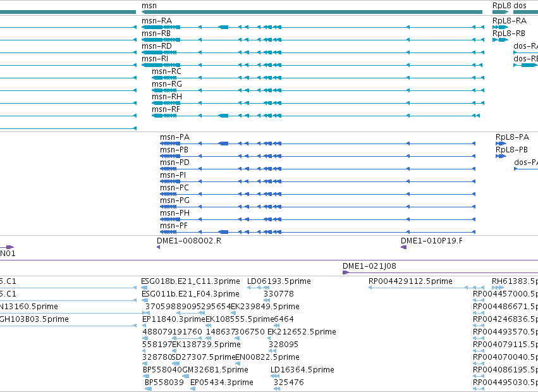Click the RpL8-RA transcript label
Screen dimensions: 538x392
[x=510, y=21]
